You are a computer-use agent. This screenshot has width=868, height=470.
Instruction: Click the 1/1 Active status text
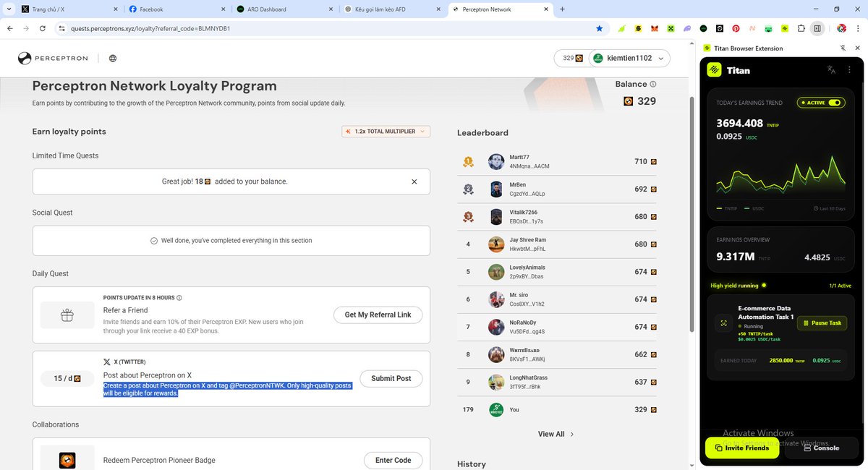841,286
